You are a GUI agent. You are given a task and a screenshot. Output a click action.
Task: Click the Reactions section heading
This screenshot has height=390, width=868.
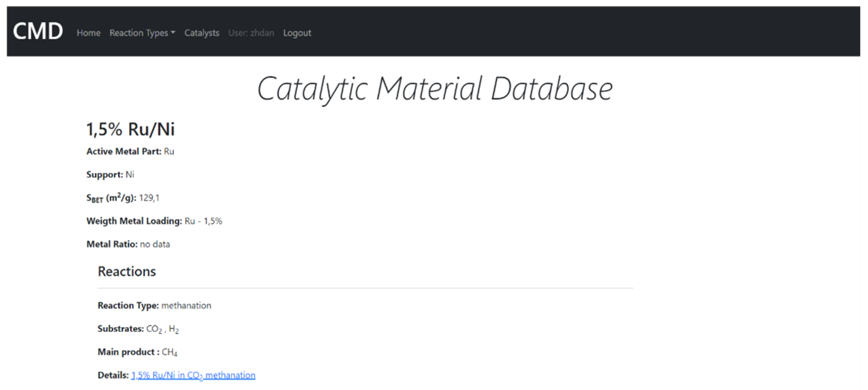point(127,272)
